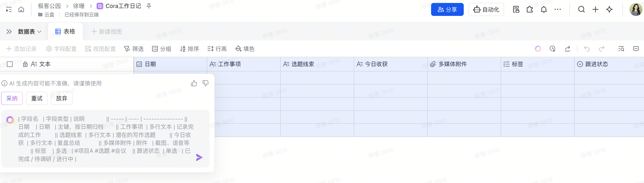Click the blue 分享 button
Screen dimensions: 644x183
tap(447, 10)
